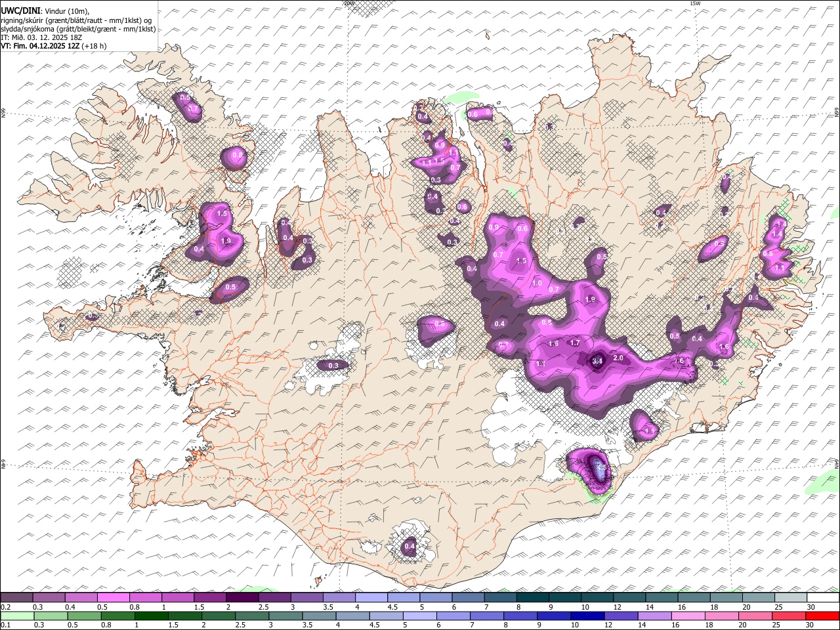This screenshot has width=840, height=630.
Task: Select the lavender 4 swatch in upper legend row
Action: (x=371, y=597)
